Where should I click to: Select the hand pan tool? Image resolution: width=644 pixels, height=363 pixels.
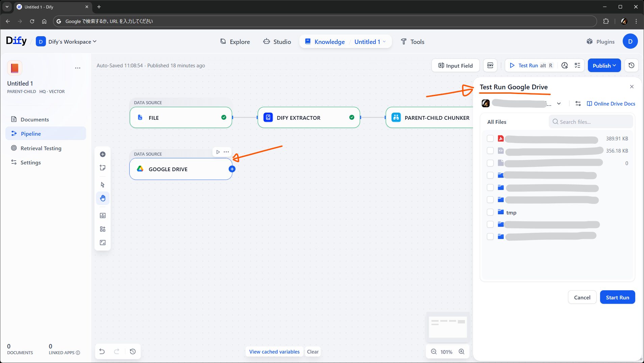click(x=103, y=198)
